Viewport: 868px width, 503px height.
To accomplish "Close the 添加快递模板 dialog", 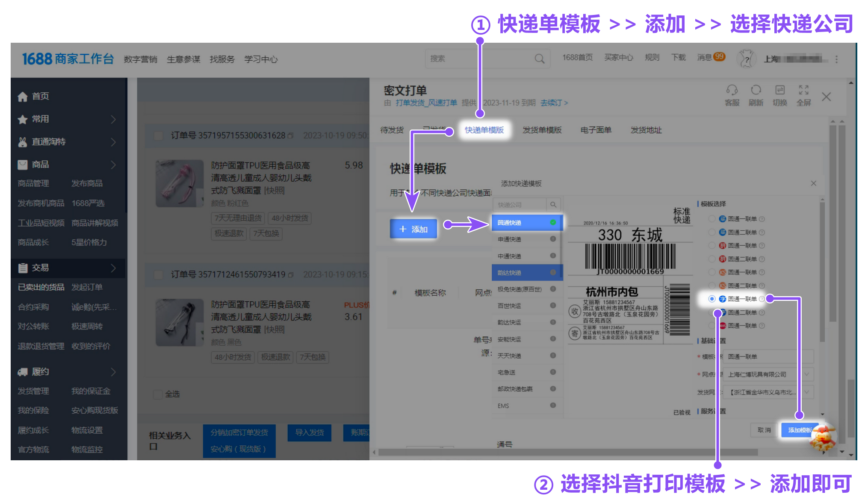I will 813,183.
